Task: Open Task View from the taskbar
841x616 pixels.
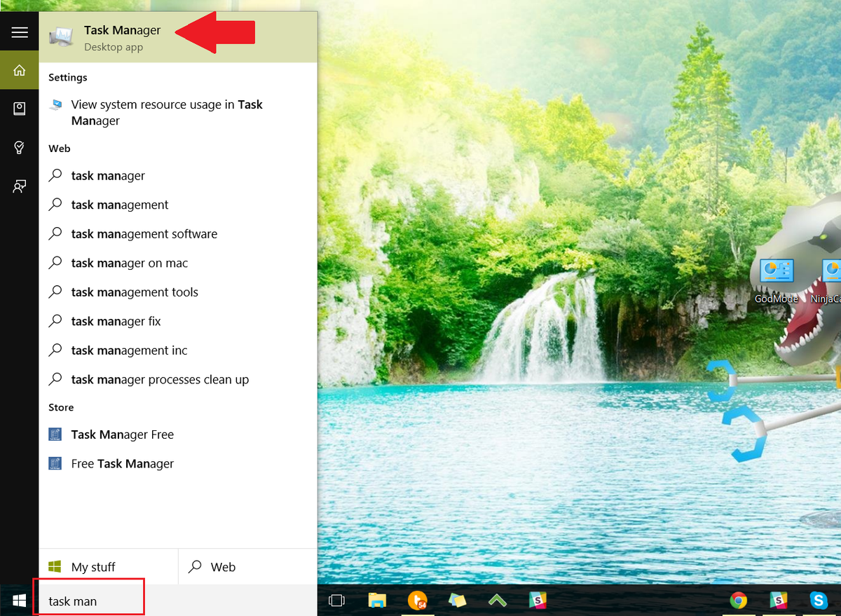Action: [336, 600]
